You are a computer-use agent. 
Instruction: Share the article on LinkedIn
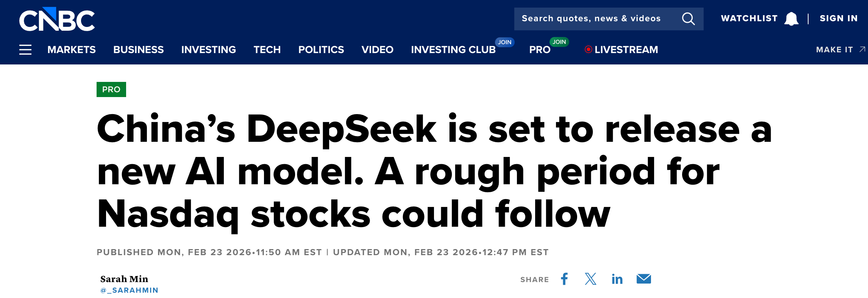point(617,279)
